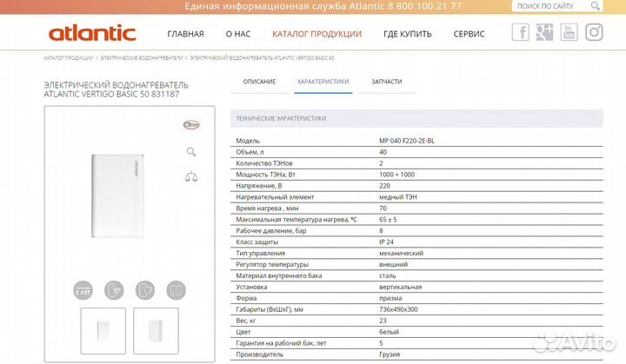Open Atlantic Google Plus icon
Viewport: 626px width, 364px height.
pyautogui.click(x=544, y=32)
